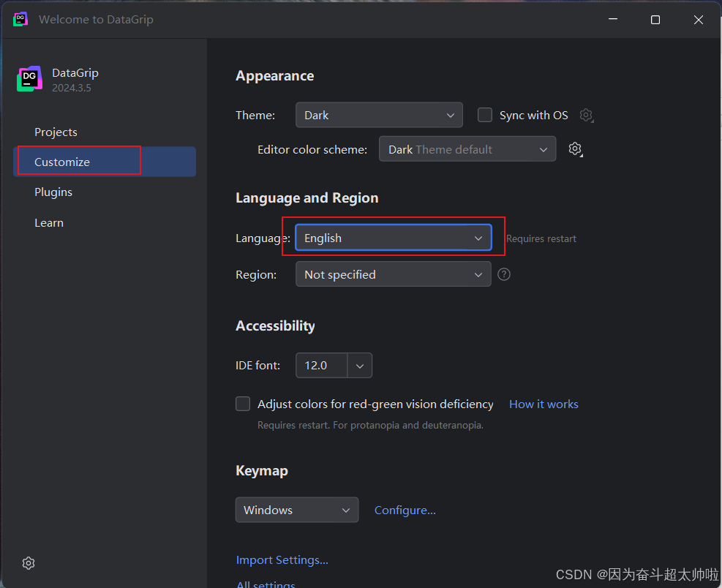Click the DataGrip icon in the title bar
722x588 pixels.
coord(20,19)
